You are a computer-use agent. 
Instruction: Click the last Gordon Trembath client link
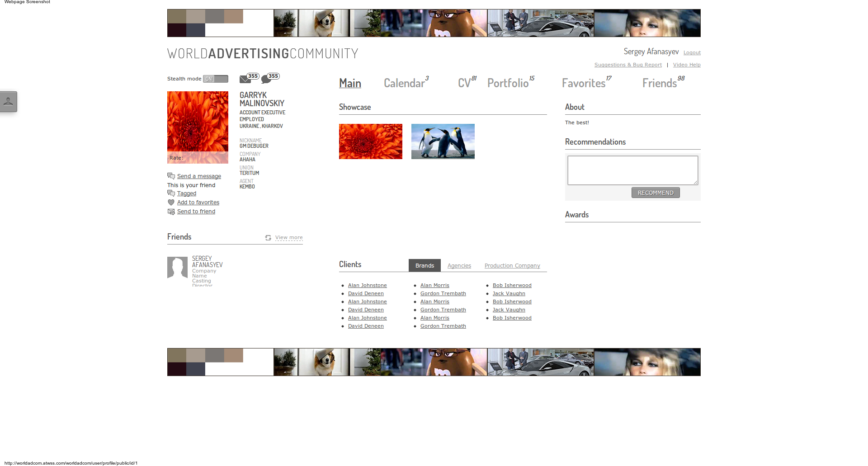443,326
